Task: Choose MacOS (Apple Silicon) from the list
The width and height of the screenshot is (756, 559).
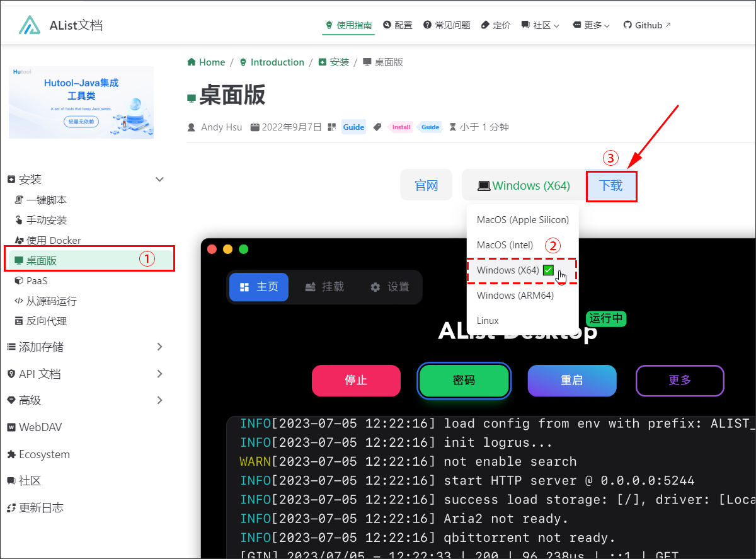Action: click(x=523, y=220)
